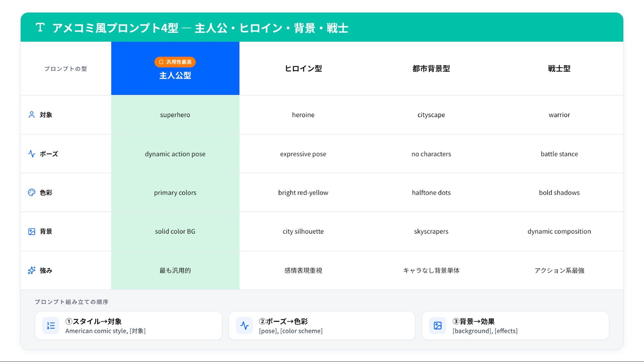
Task: Click the 'bright red-yellow' cell
Action: (303, 192)
